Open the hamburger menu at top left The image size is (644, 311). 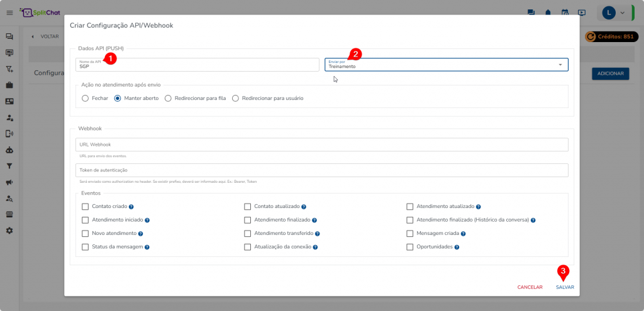click(9, 13)
